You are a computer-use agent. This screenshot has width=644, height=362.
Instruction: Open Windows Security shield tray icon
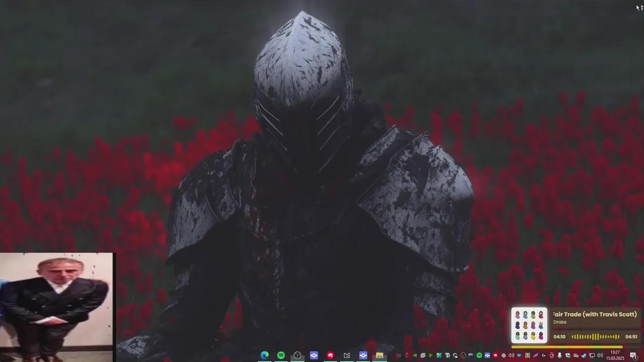coord(568,355)
